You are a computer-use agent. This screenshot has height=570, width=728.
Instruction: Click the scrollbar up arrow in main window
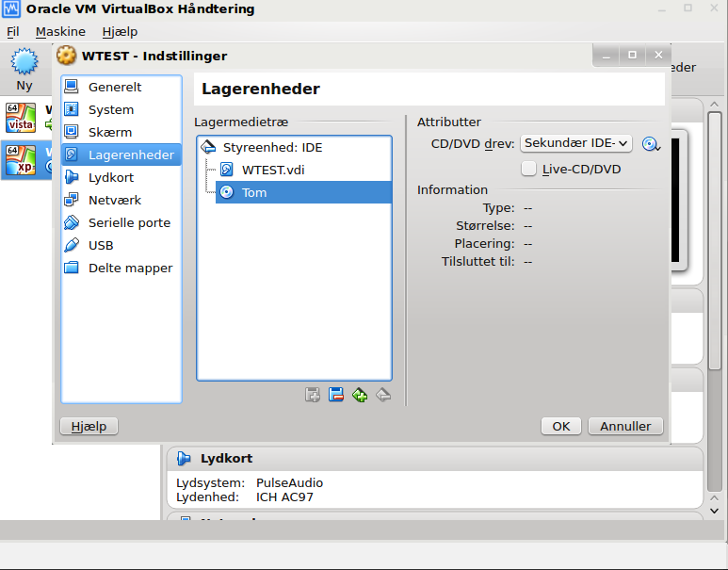point(714,105)
